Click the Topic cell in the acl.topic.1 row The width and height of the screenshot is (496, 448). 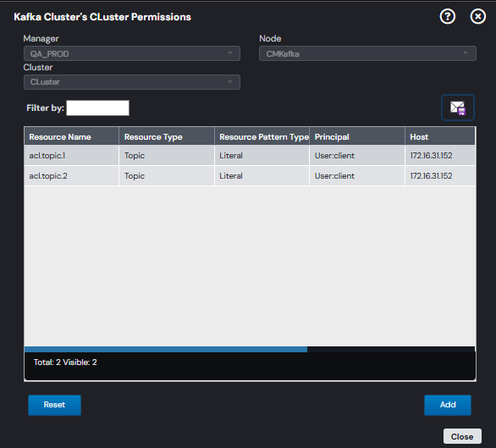click(167, 156)
